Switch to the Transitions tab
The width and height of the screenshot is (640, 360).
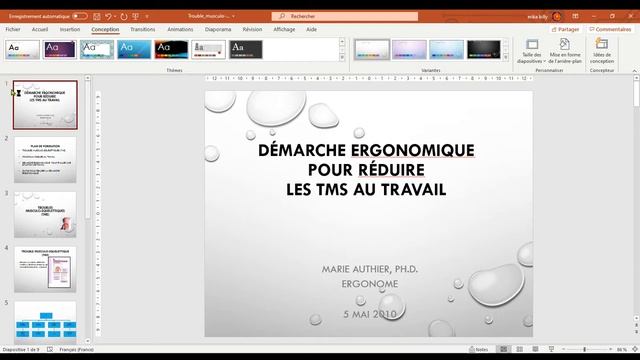pyautogui.click(x=142, y=29)
